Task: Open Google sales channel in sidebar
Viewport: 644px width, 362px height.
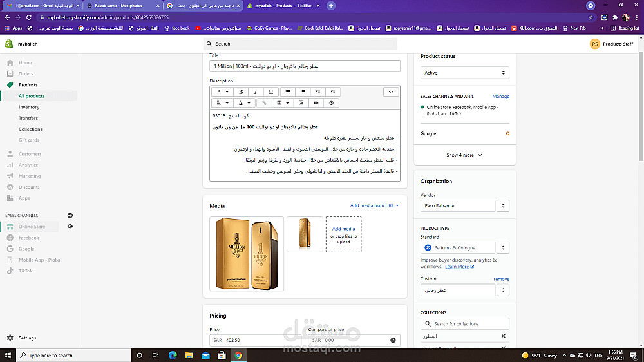Action: (x=26, y=249)
